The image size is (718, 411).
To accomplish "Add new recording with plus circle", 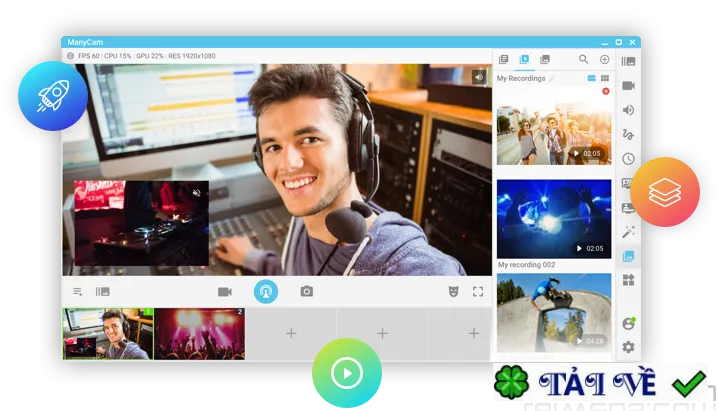I will 604,59.
